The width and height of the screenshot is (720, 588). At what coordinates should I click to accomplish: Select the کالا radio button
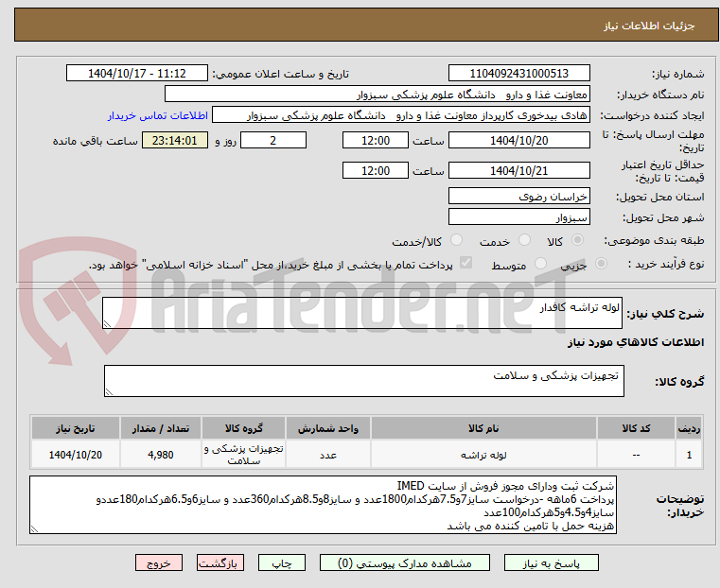pyautogui.click(x=578, y=240)
